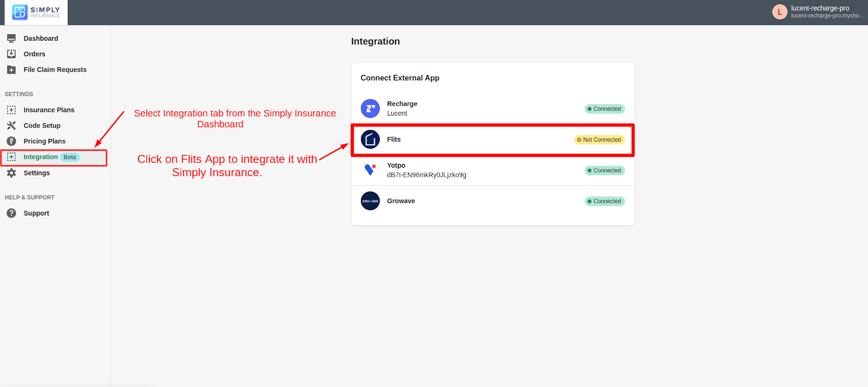
Task: Click the Connected badge for Yotpo
Action: pos(605,170)
